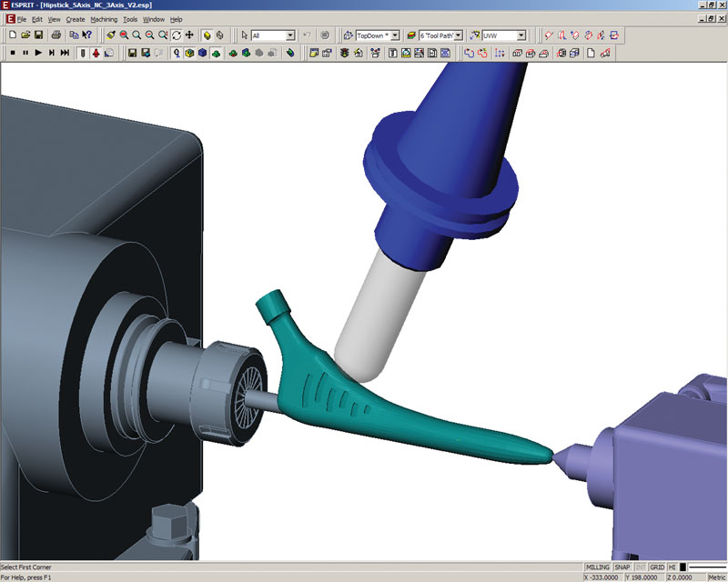Screen dimensions: 728x582
Task: Open the Create menu
Action: coord(76,19)
